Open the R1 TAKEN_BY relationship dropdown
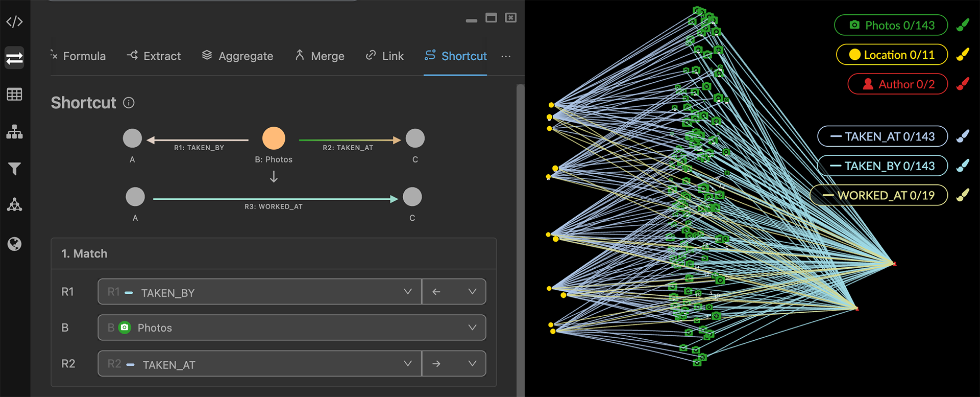The height and width of the screenshot is (397, 980). [x=259, y=292]
